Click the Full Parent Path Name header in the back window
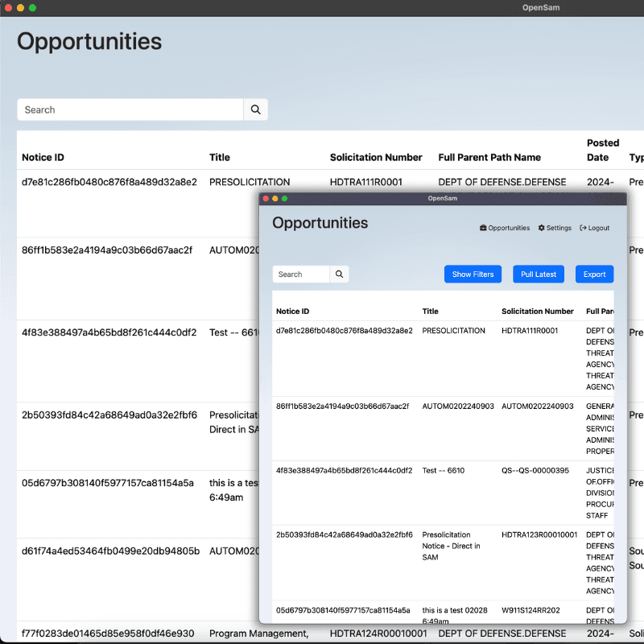Viewport: 644px width, 644px height. click(489, 157)
